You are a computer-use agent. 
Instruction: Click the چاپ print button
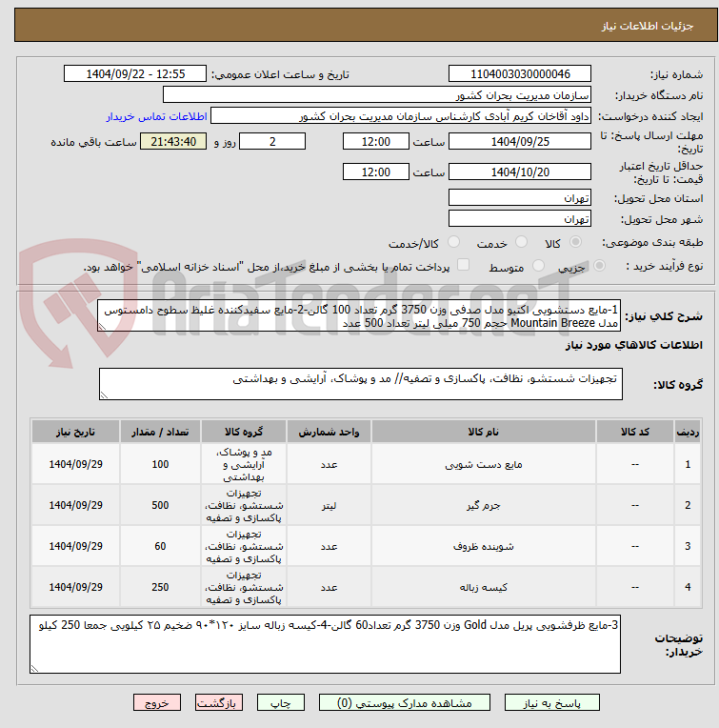tap(281, 703)
